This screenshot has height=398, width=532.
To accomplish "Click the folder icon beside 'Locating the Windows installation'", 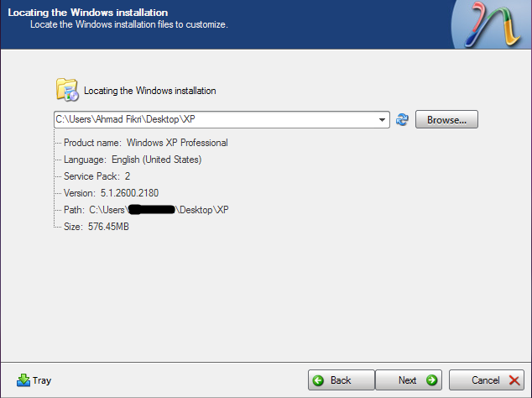I will (x=67, y=90).
